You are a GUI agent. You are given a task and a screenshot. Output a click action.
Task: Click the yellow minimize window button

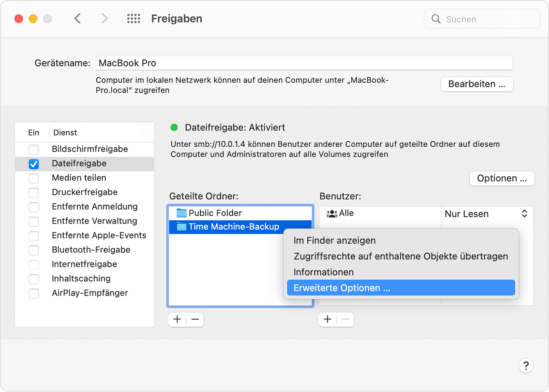33,18
